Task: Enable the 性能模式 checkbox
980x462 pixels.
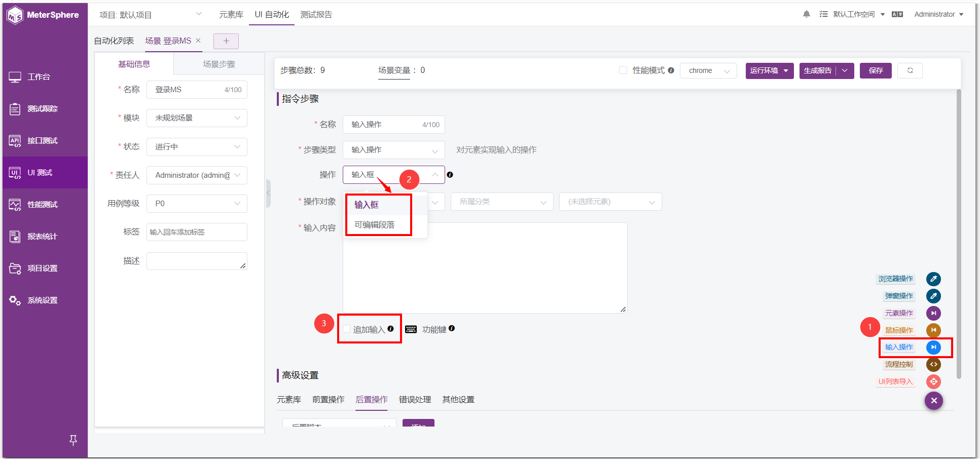Action: point(623,70)
